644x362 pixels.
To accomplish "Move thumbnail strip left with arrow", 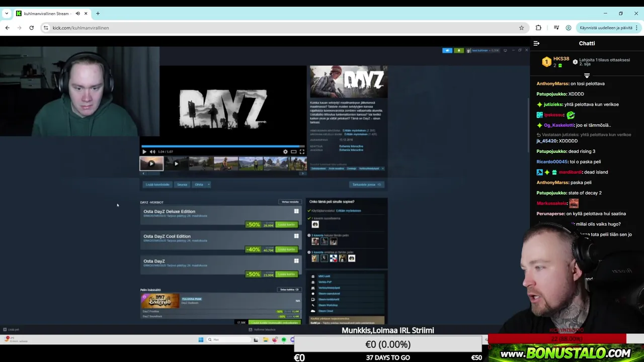I will (x=143, y=173).
